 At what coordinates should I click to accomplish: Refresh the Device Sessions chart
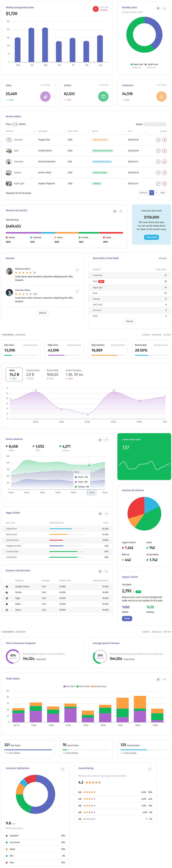tap(100, 440)
